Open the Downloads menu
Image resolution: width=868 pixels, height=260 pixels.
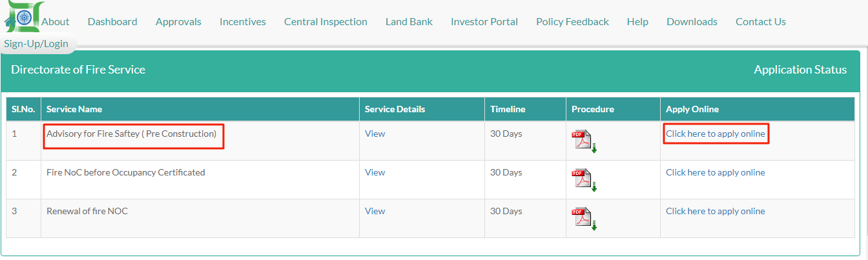(x=692, y=22)
